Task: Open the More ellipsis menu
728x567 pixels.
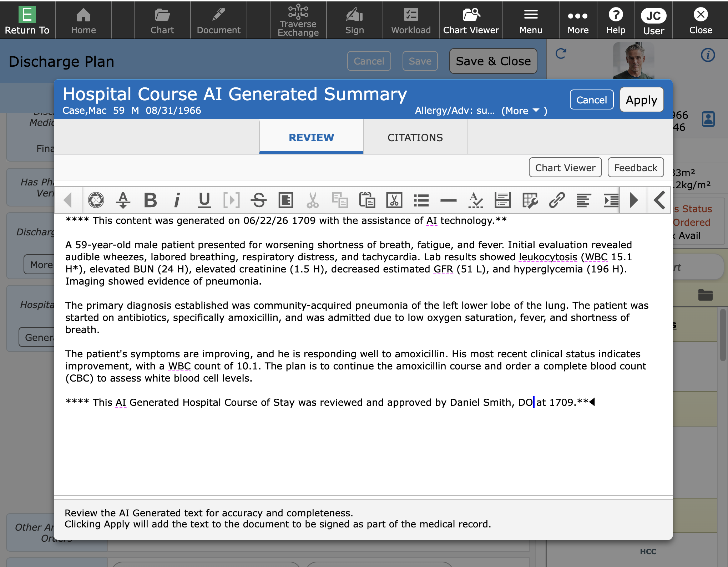Action: pyautogui.click(x=578, y=20)
